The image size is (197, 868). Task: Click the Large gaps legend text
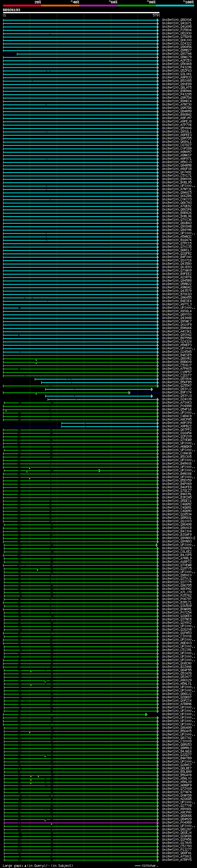click(38, 865)
